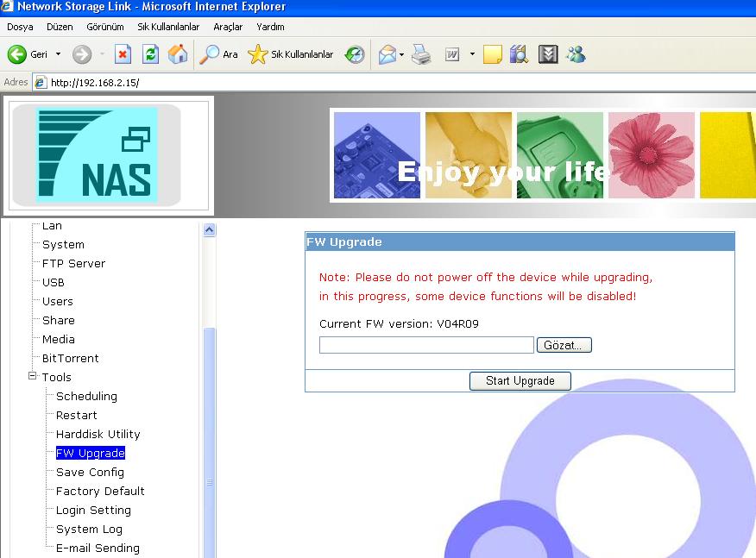Open Share in the sidebar
The width and height of the screenshot is (756, 558).
coord(59,321)
